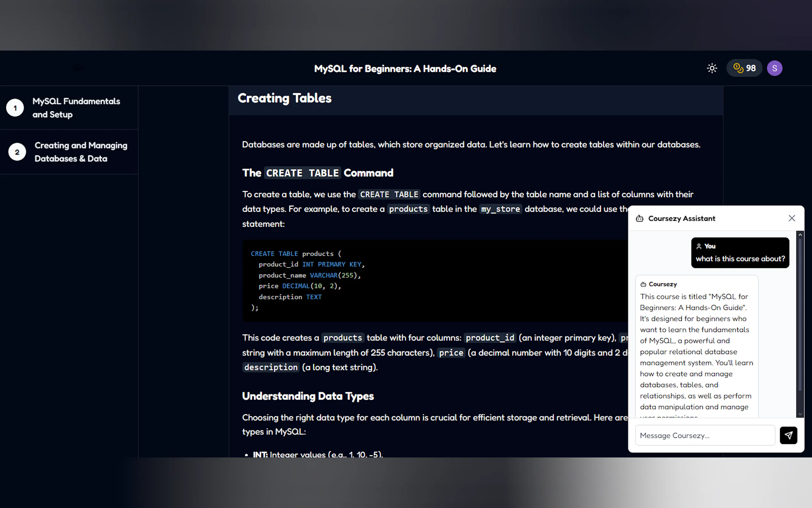
Task: Click the robot icon beside Coursezy Assistant title
Action: (x=639, y=219)
